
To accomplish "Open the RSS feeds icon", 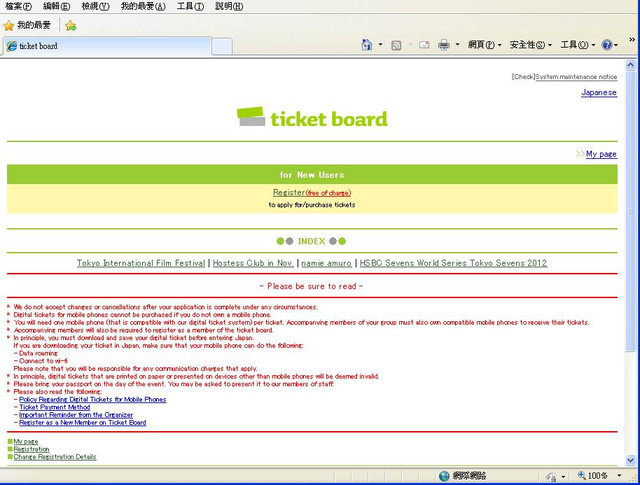I will click(396, 45).
